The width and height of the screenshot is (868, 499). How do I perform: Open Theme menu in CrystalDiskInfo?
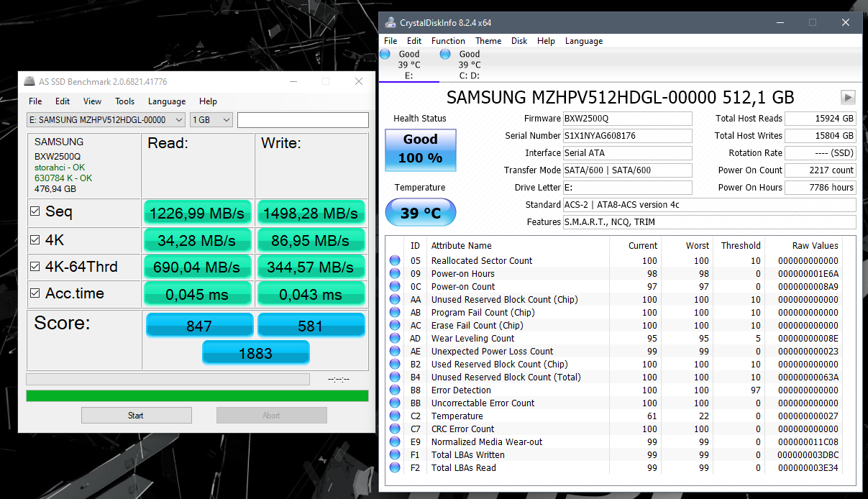pos(488,41)
